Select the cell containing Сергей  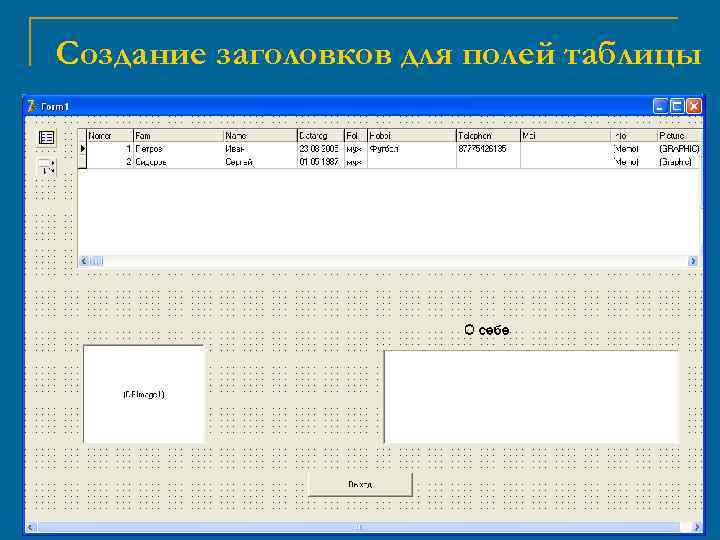click(x=260, y=162)
